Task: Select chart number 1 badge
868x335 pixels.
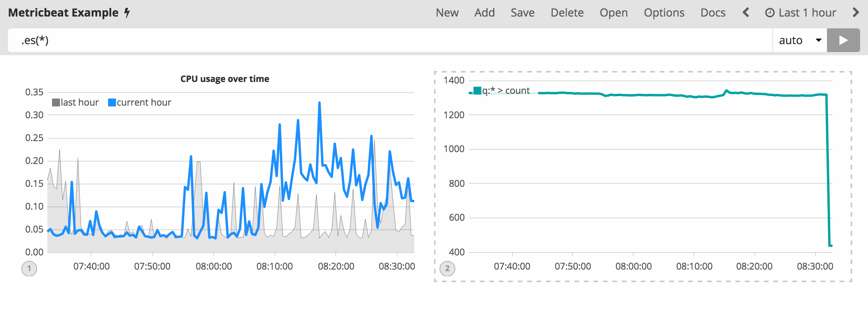Action: coord(29,269)
